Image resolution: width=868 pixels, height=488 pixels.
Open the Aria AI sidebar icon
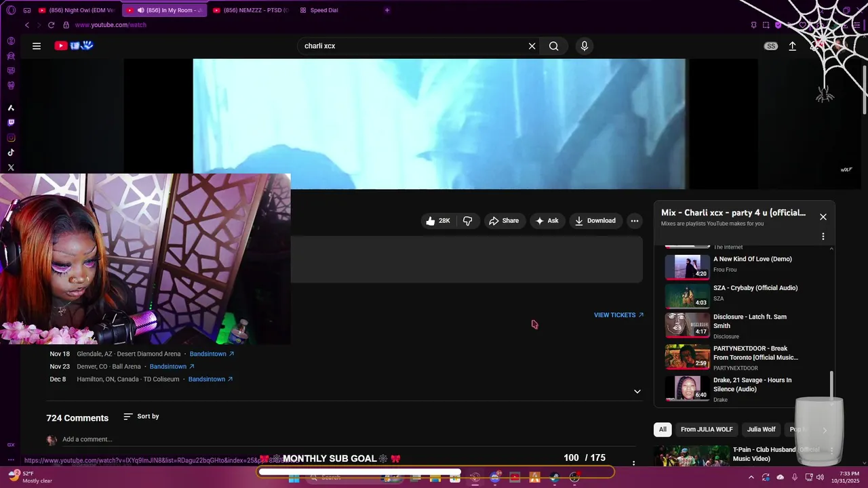[x=11, y=108]
